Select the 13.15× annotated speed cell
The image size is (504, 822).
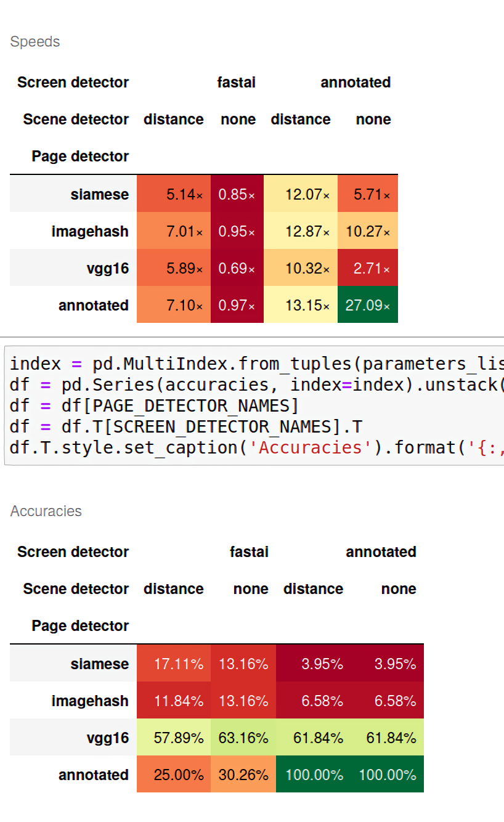(x=301, y=304)
